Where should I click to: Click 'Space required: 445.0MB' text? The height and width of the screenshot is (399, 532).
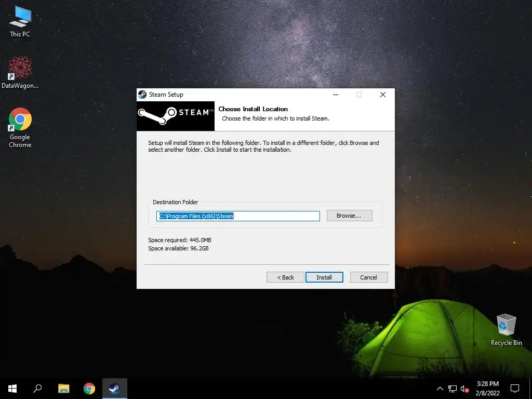179,240
